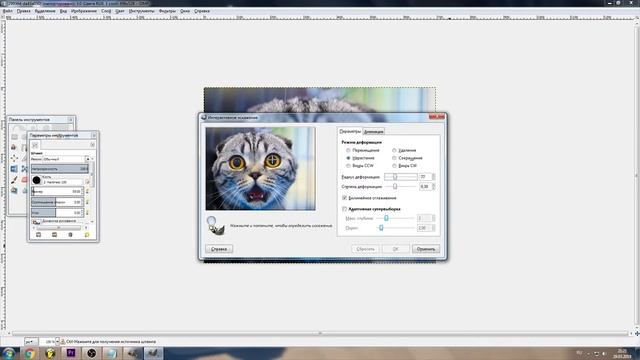Screen dimensions: 640x360
Task: Open Adobe Premiere Pro from the taskbar
Action: (71, 353)
